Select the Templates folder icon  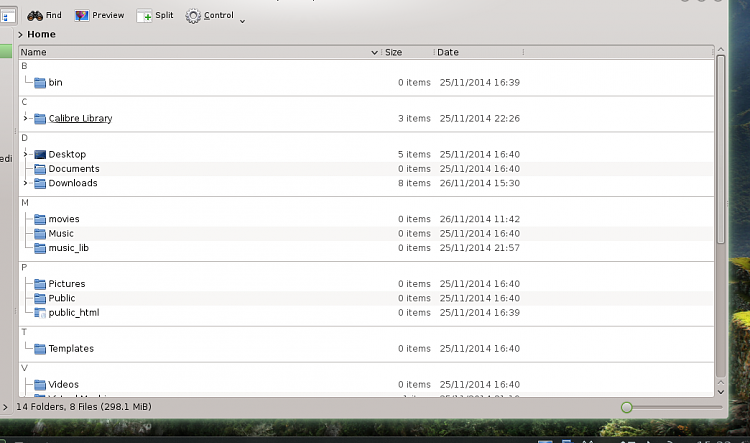[40, 349]
